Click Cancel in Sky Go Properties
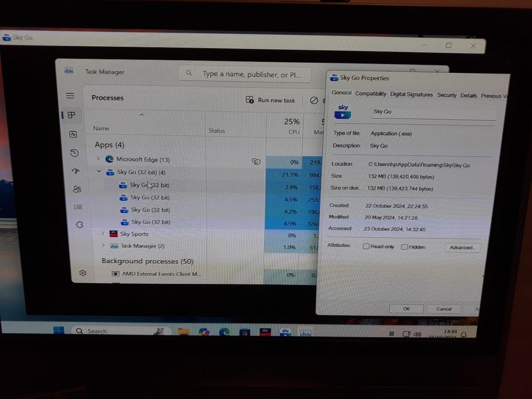532x399 pixels. pos(444,309)
